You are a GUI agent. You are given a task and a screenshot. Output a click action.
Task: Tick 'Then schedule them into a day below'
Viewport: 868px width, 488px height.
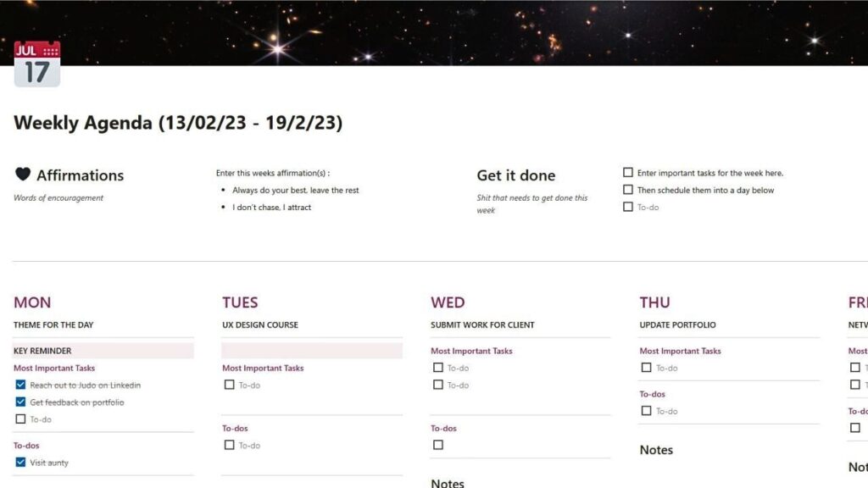[x=628, y=190]
